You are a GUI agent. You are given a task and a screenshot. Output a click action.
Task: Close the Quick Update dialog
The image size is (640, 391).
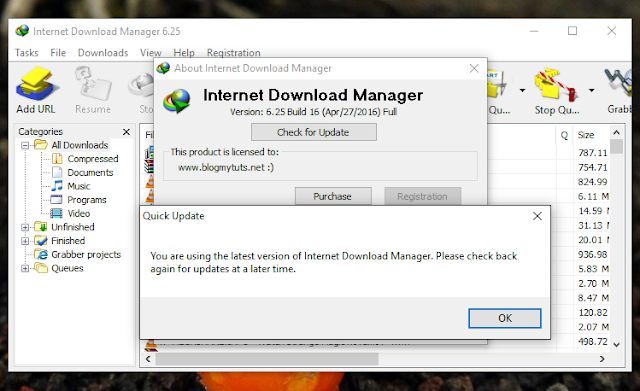(x=537, y=216)
